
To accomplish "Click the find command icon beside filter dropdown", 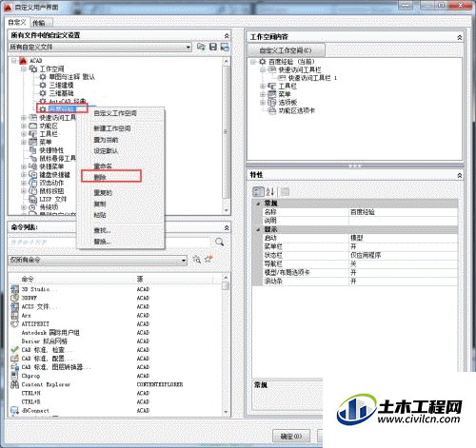I will point(197,259).
